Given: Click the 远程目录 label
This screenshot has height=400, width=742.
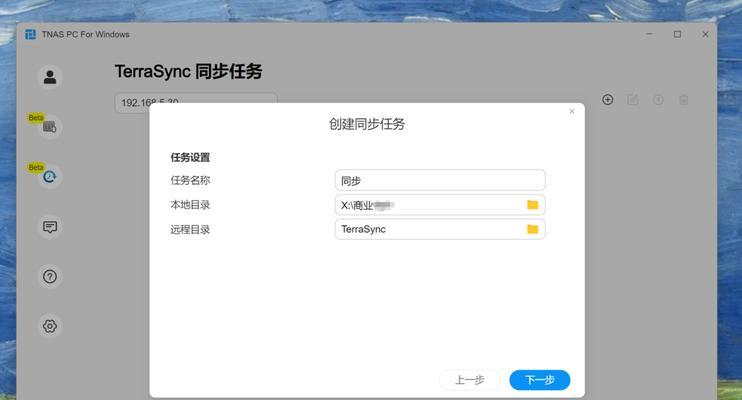Looking at the screenshot, I should coord(190,230).
